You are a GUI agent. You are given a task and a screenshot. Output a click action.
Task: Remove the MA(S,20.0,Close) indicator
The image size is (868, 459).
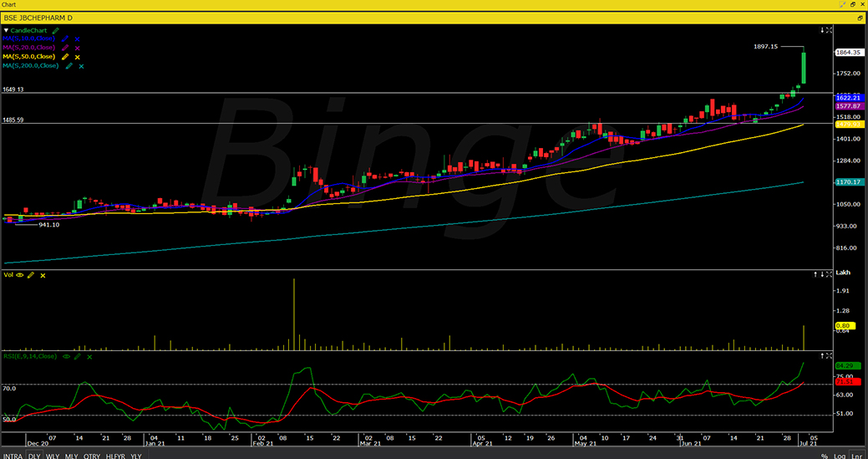click(x=77, y=48)
